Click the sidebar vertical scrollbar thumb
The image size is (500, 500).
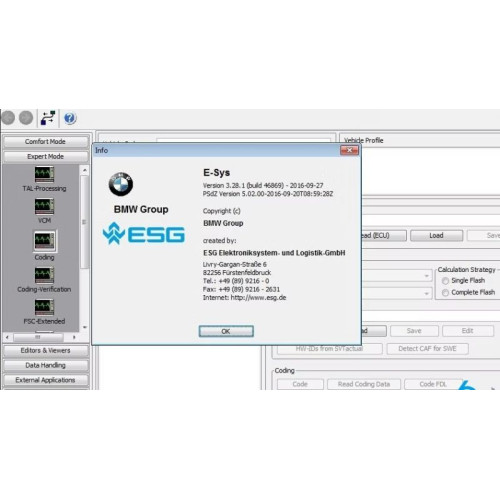coord(85,222)
